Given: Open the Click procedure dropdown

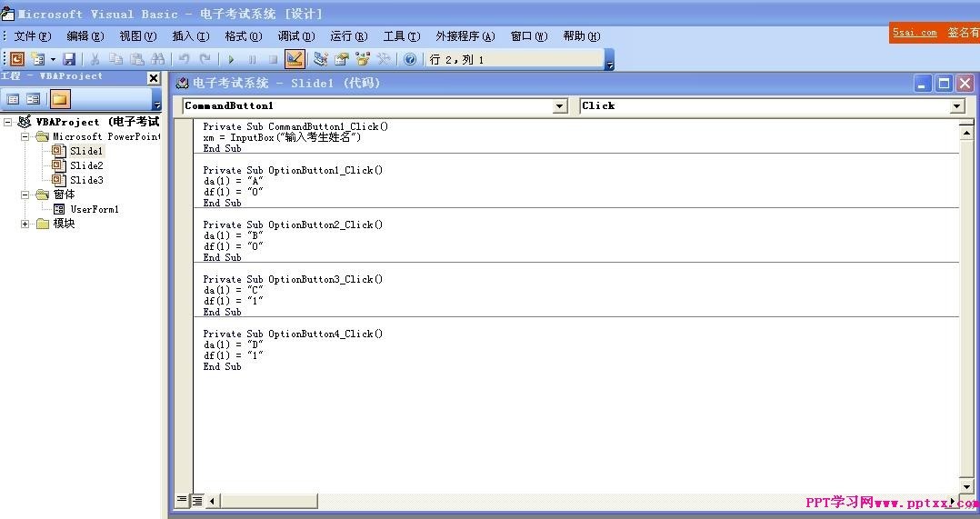Looking at the screenshot, I should point(956,106).
